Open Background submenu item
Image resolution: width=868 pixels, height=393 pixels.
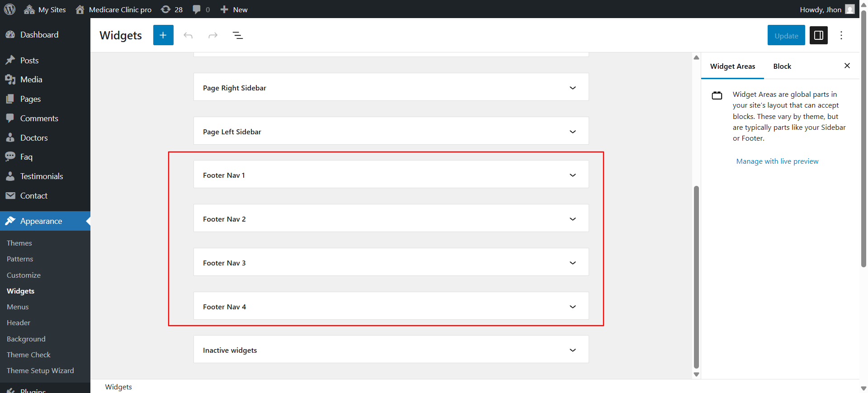pyautogui.click(x=26, y=339)
